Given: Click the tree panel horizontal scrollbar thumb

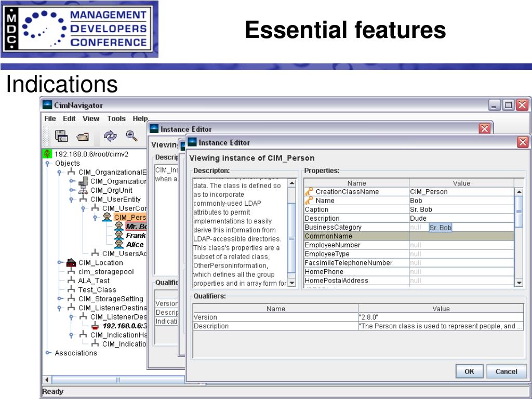Looking at the screenshot, I should click(x=118, y=380).
